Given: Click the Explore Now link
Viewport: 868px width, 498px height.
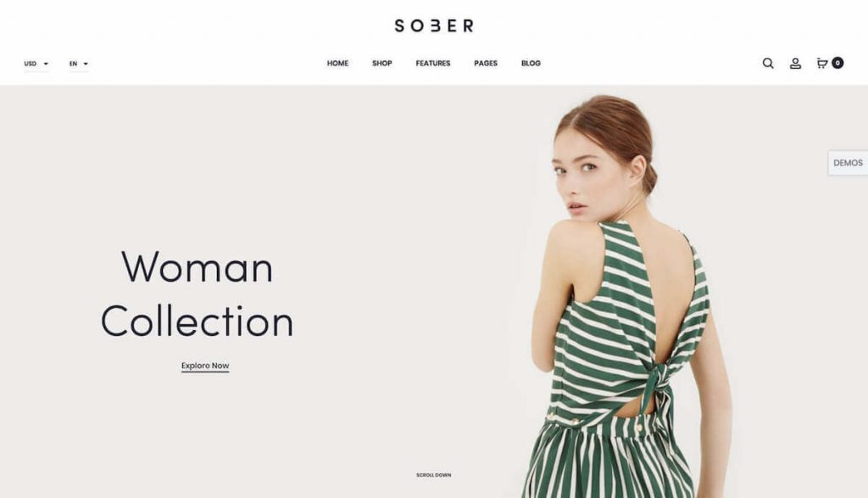Looking at the screenshot, I should [205, 366].
